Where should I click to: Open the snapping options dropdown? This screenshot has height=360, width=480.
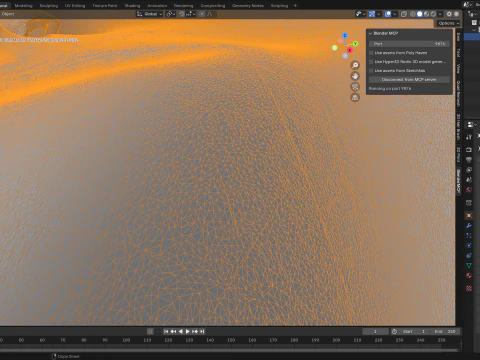click(x=191, y=14)
